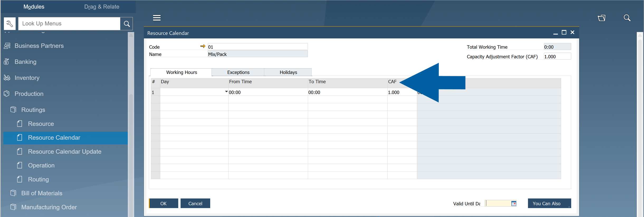This screenshot has width=644, height=217.
Task: Click the orange link arrow next to Code
Action: (203, 46)
